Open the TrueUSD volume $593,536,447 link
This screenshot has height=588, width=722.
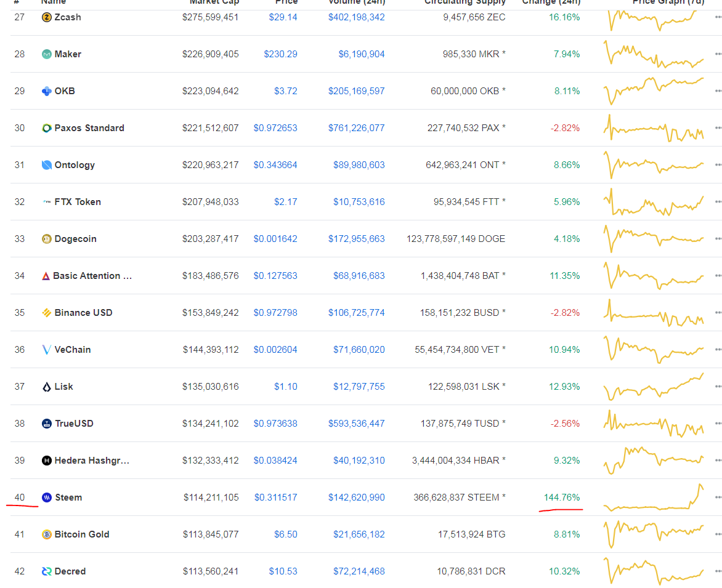(x=357, y=424)
